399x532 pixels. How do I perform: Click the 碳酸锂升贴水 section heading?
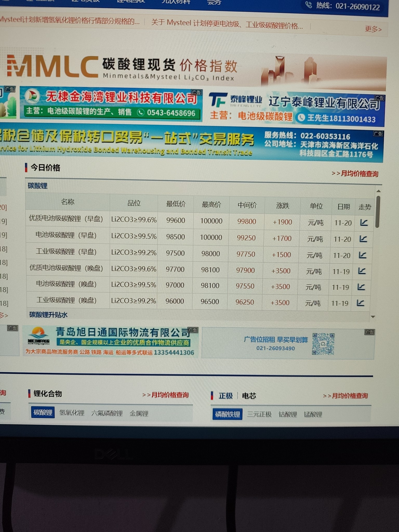pos(48,315)
